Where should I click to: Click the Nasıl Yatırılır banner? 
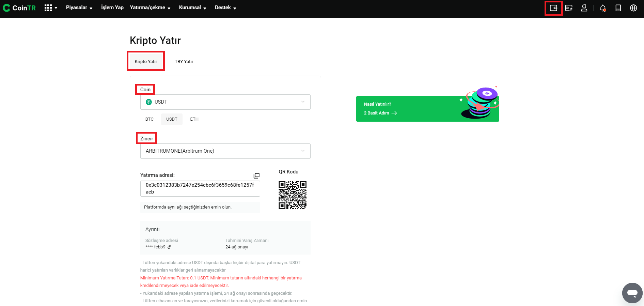pyautogui.click(x=427, y=109)
